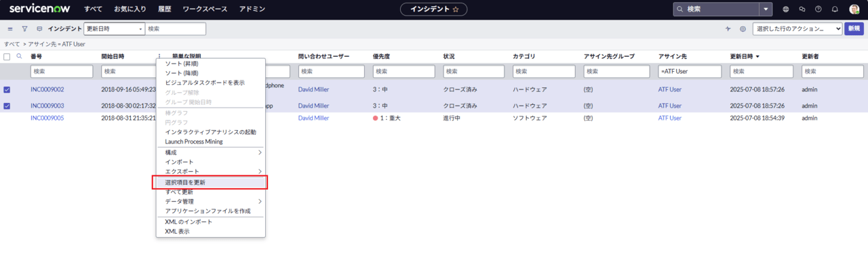
Task: Open the help question-mark icon
Action: pyautogui.click(x=818, y=9)
